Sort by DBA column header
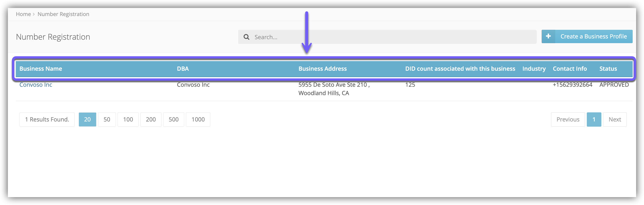 coord(183,69)
